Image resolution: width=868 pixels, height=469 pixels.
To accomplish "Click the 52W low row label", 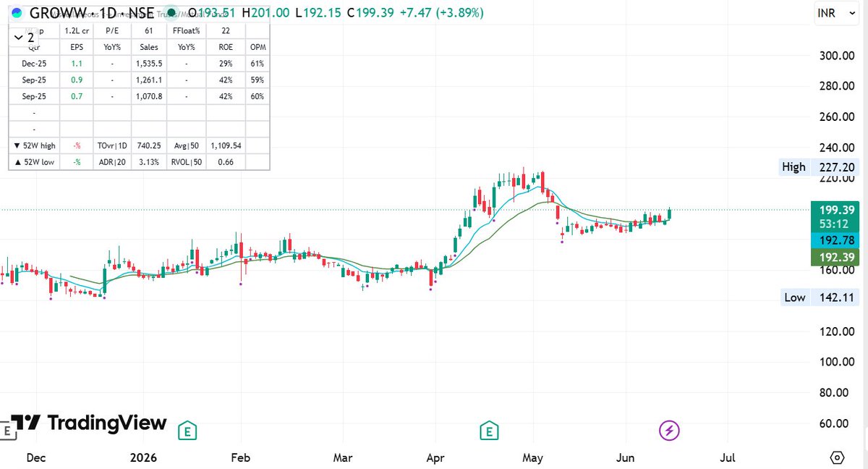I will (x=34, y=162).
